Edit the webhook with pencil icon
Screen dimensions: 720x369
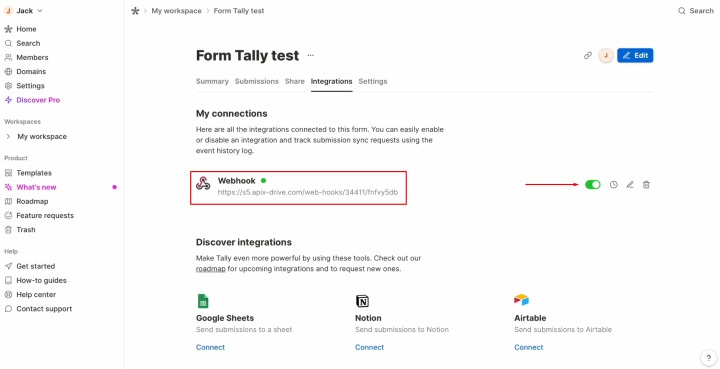tap(630, 184)
